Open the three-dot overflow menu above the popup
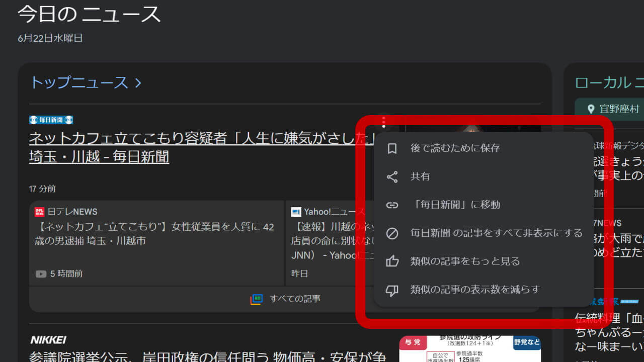Image resolution: width=644 pixels, height=362 pixels. tap(384, 121)
